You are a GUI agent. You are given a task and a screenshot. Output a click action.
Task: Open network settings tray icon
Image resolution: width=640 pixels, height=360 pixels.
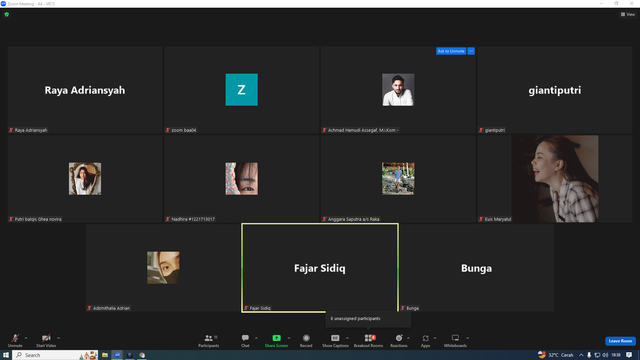click(597, 355)
